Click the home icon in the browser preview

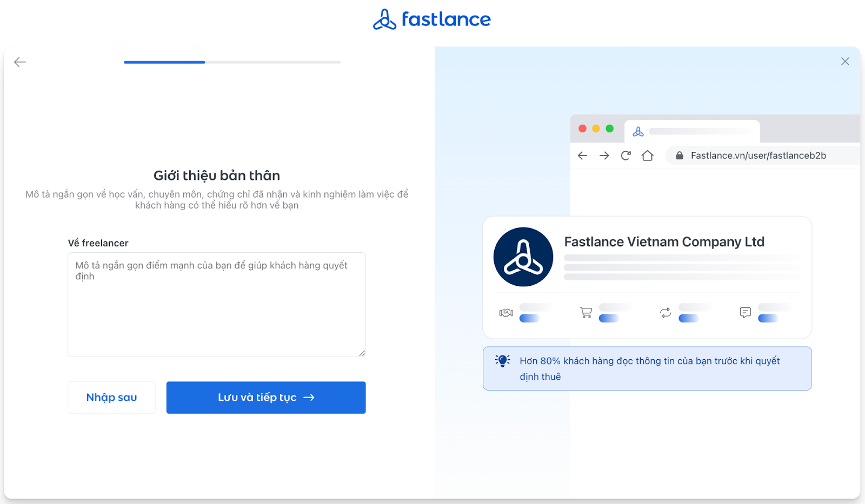648,156
